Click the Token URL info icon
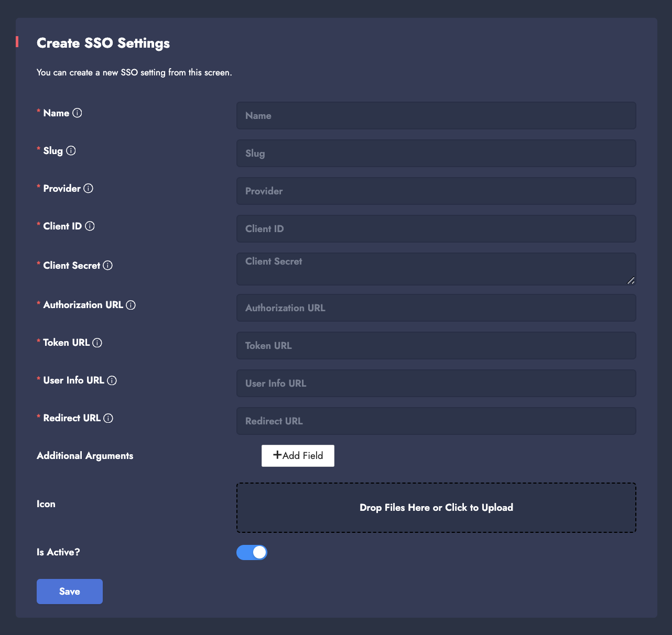This screenshot has width=672, height=635. click(97, 343)
